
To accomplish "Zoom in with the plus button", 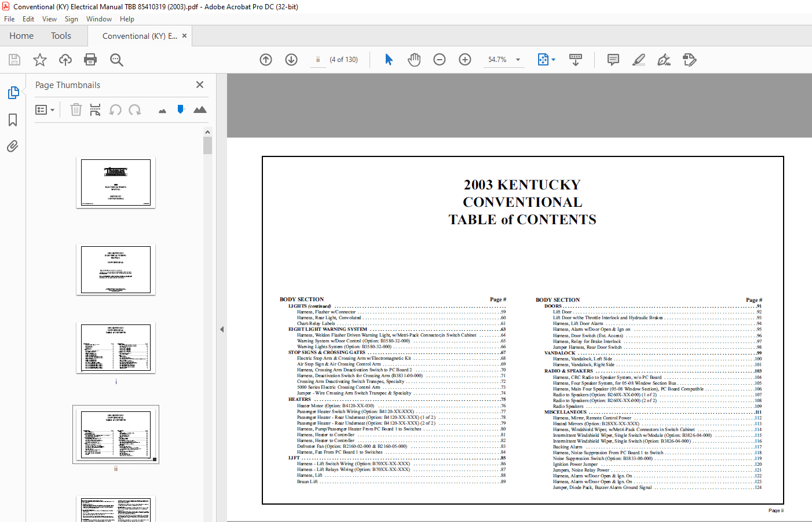I will pyautogui.click(x=465, y=60).
